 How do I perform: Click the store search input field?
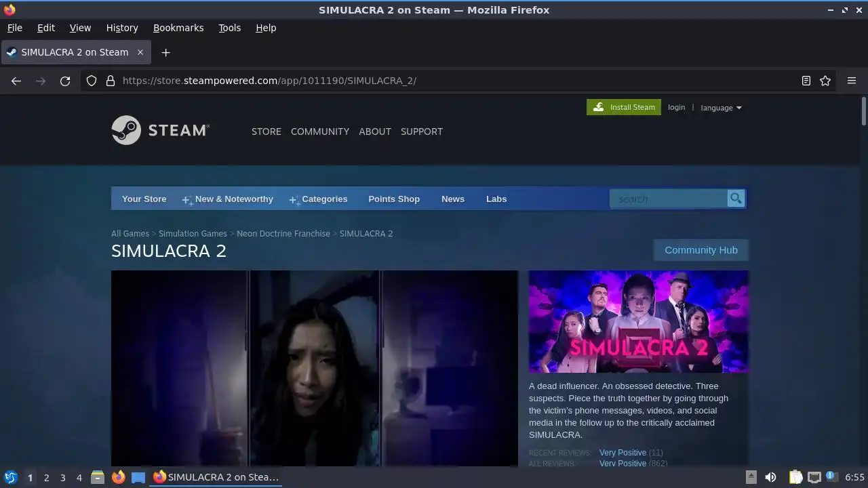click(669, 199)
